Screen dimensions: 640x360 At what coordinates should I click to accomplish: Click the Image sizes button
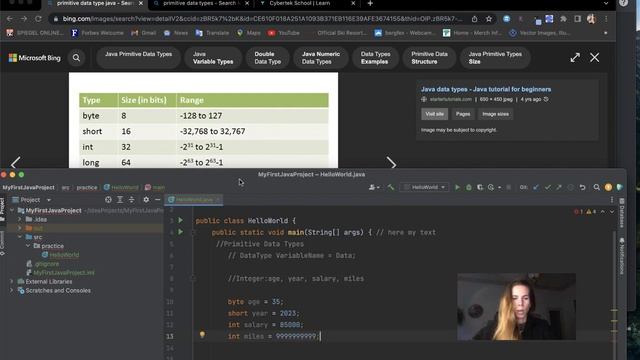point(496,114)
